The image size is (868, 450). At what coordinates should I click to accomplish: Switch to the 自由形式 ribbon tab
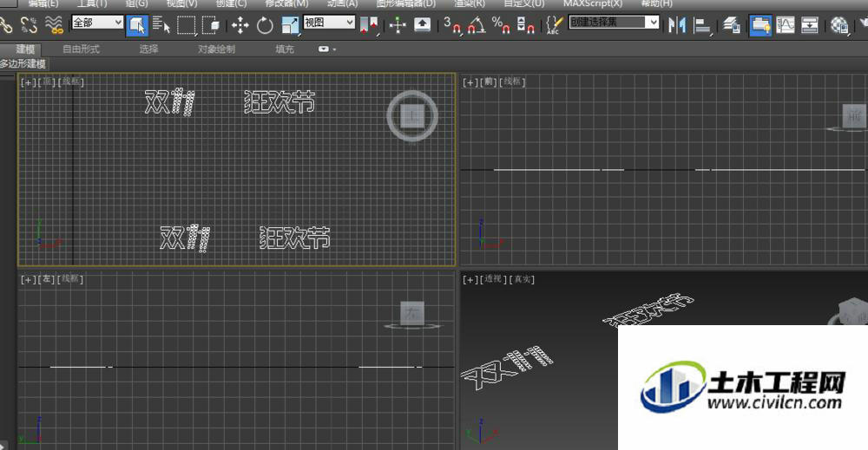(81, 49)
